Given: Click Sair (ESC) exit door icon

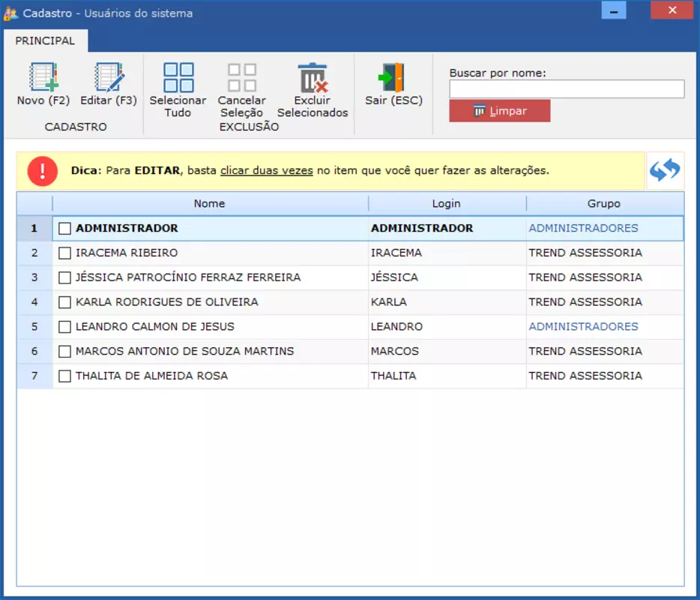Looking at the screenshot, I should tap(391, 76).
